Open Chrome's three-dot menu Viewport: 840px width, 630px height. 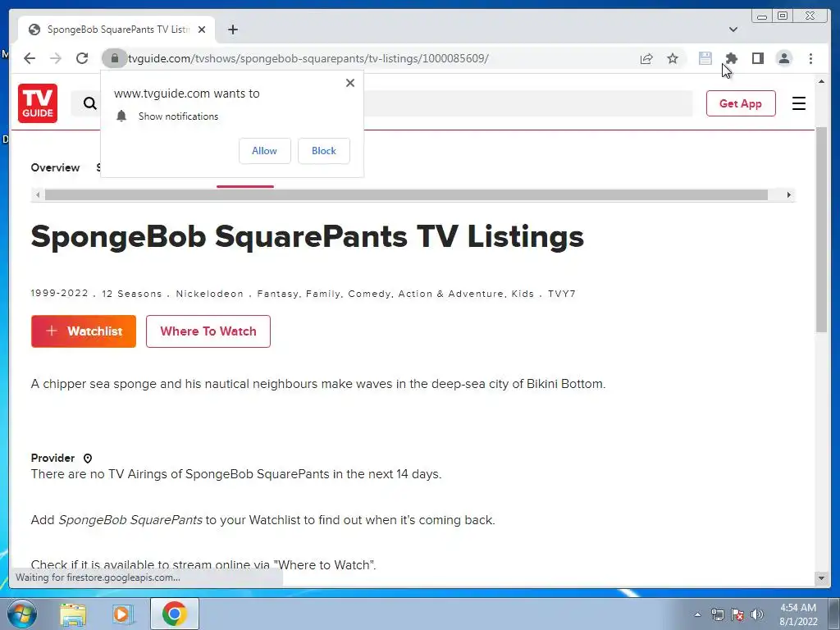810,58
